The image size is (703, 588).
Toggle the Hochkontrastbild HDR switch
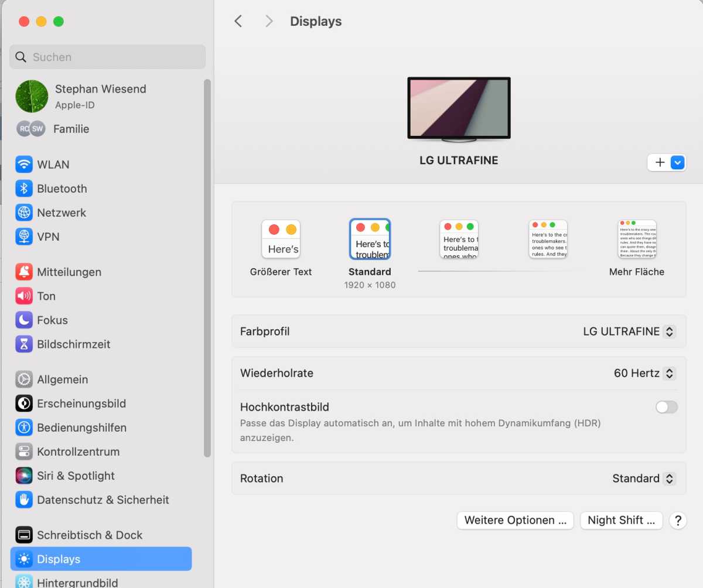[x=667, y=407]
